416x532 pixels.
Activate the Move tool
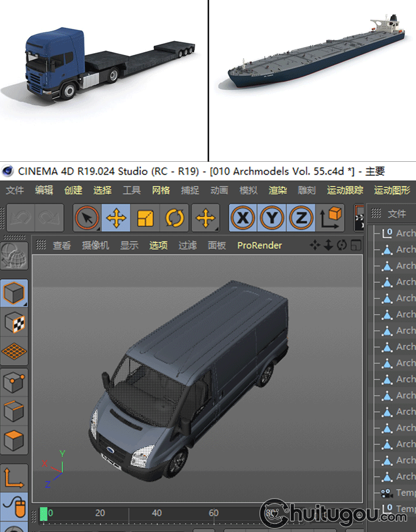[116, 218]
